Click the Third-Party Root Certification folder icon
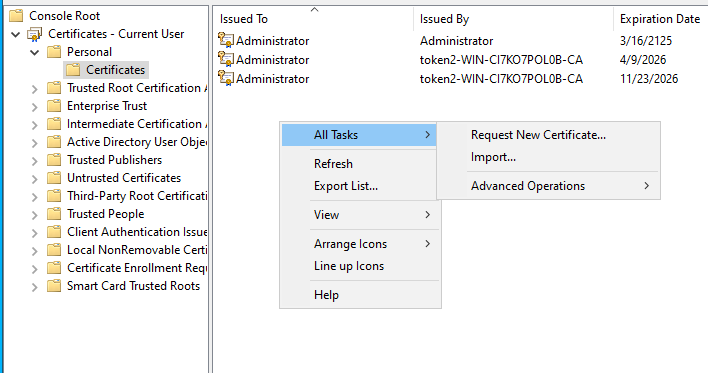The image size is (708, 373). point(54,196)
